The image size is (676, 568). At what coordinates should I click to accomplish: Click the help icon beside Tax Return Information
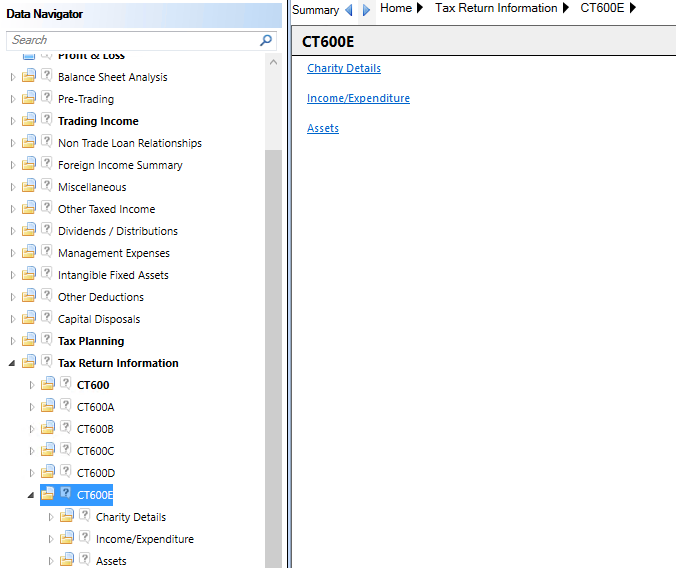[47, 361]
